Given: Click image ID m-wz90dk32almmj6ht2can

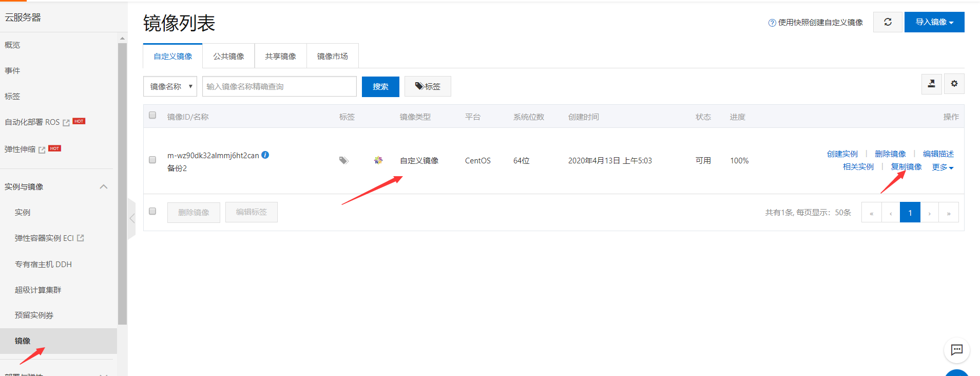Looking at the screenshot, I should click(x=213, y=155).
